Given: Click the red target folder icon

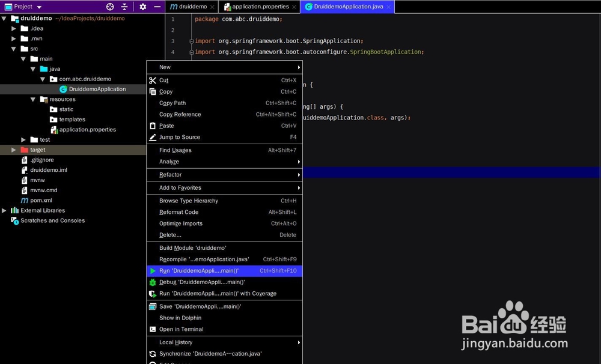Looking at the screenshot, I should click(25, 150).
